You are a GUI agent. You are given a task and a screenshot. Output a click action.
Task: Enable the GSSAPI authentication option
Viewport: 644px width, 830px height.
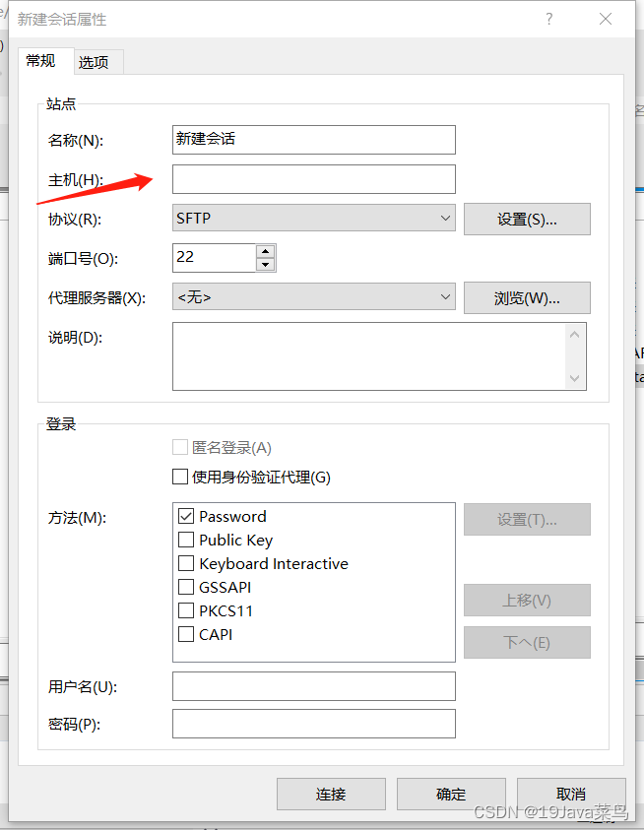pos(186,587)
